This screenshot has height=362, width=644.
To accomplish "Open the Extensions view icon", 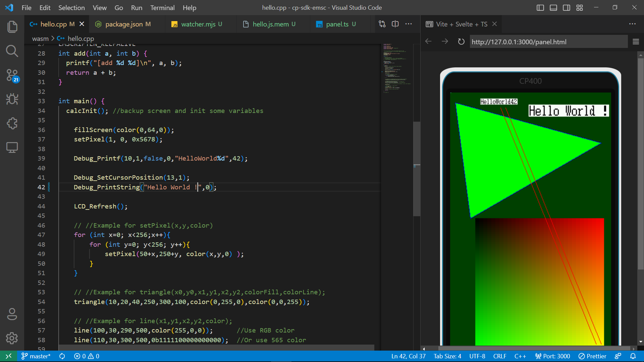I will tap(12, 123).
